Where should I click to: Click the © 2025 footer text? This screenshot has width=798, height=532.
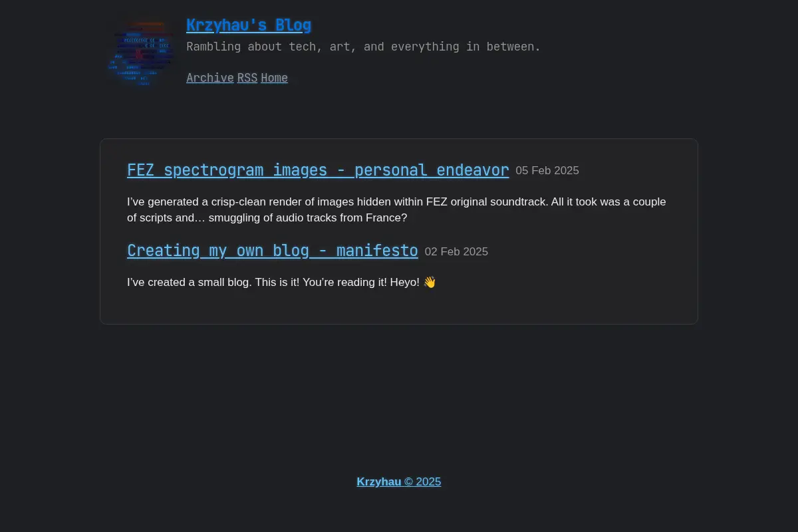423,482
